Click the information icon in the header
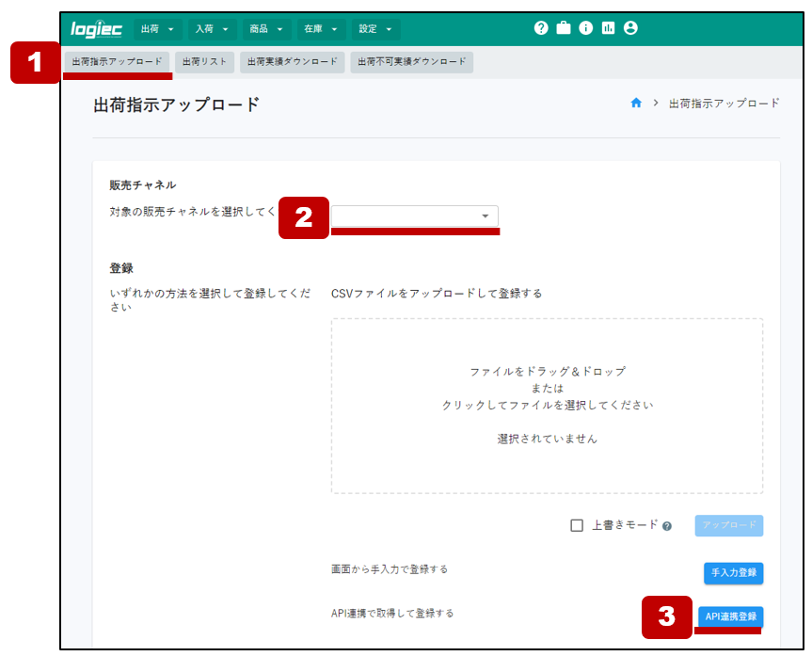Viewport: 812px width, 656px height. [x=585, y=28]
